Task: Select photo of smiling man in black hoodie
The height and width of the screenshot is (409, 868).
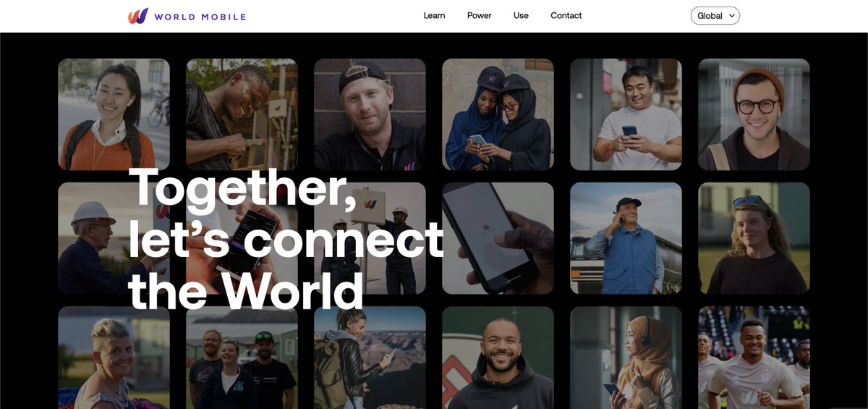Action: [498, 358]
